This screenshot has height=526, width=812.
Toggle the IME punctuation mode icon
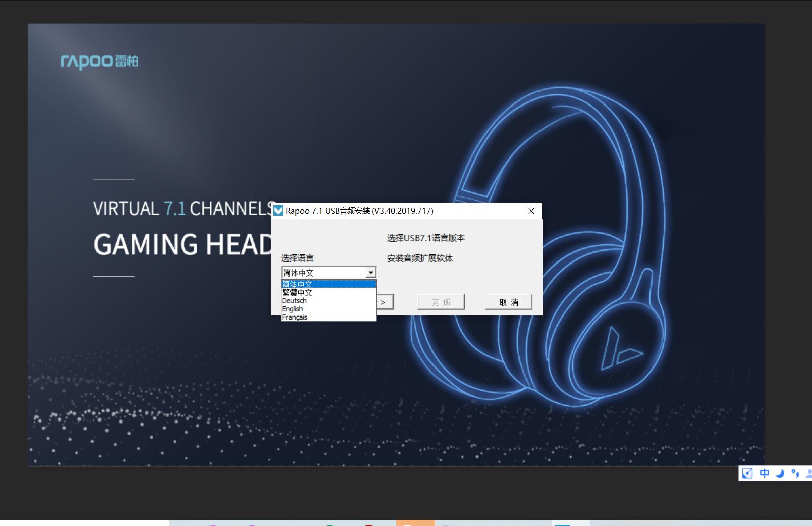pos(795,473)
